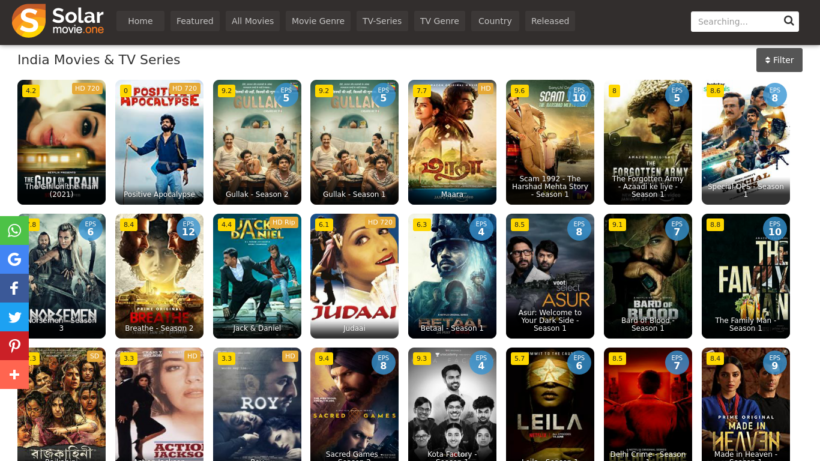
Task: Open TV-Series page
Action: 382,21
